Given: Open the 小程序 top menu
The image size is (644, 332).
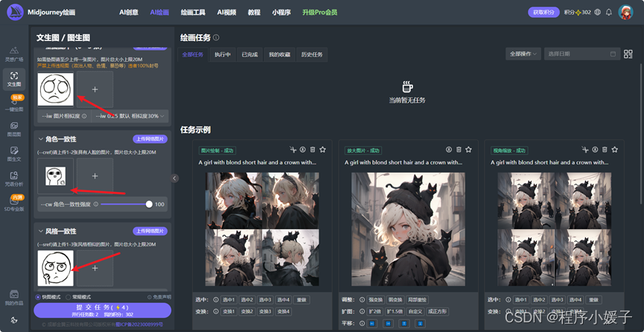Looking at the screenshot, I should (281, 13).
